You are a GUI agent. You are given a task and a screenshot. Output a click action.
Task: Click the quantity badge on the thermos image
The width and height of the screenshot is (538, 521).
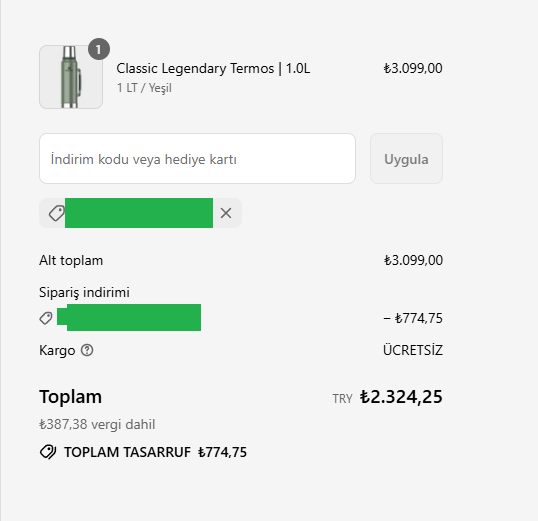tap(99, 49)
